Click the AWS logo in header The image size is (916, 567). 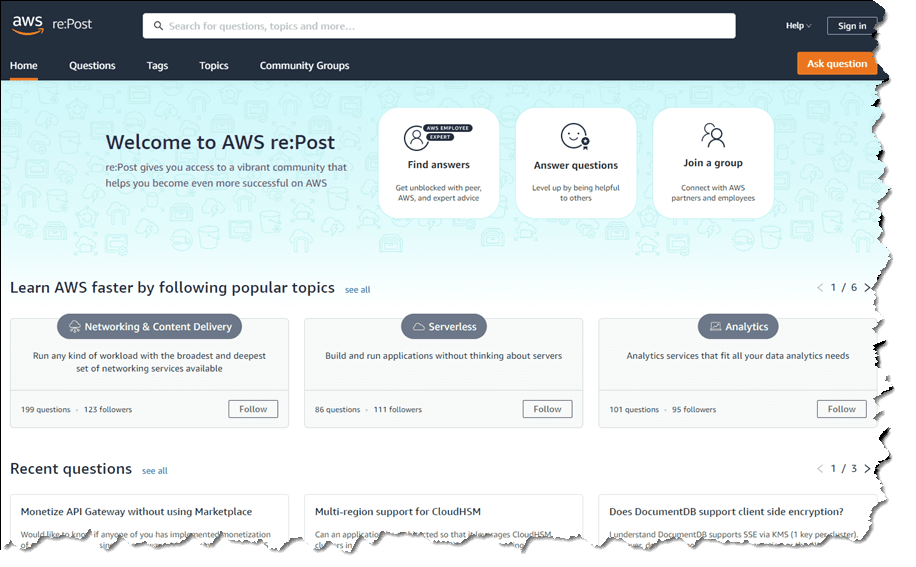(x=27, y=25)
